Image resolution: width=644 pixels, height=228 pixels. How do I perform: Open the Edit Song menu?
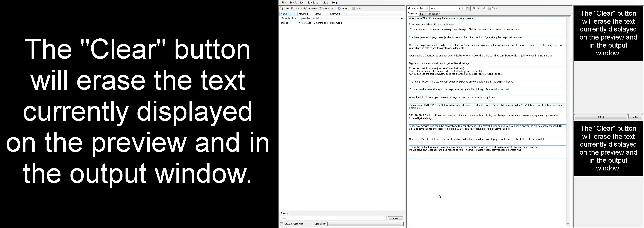pyautogui.click(x=313, y=2)
